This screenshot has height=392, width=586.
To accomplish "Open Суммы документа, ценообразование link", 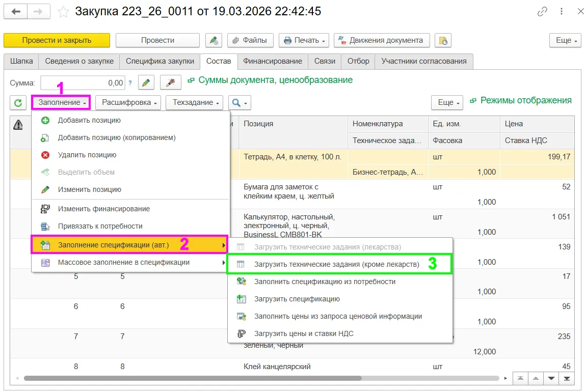I will coord(276,80).
